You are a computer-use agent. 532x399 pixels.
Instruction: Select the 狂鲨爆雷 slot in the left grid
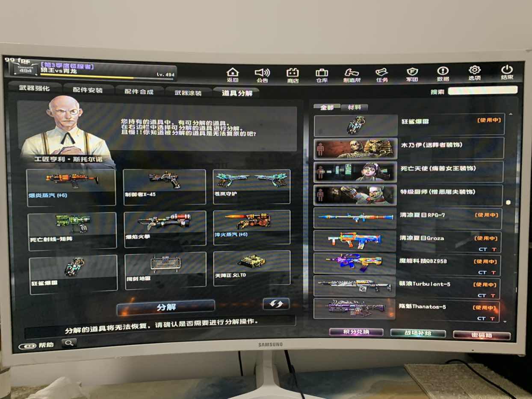click(x=74, y=275)
